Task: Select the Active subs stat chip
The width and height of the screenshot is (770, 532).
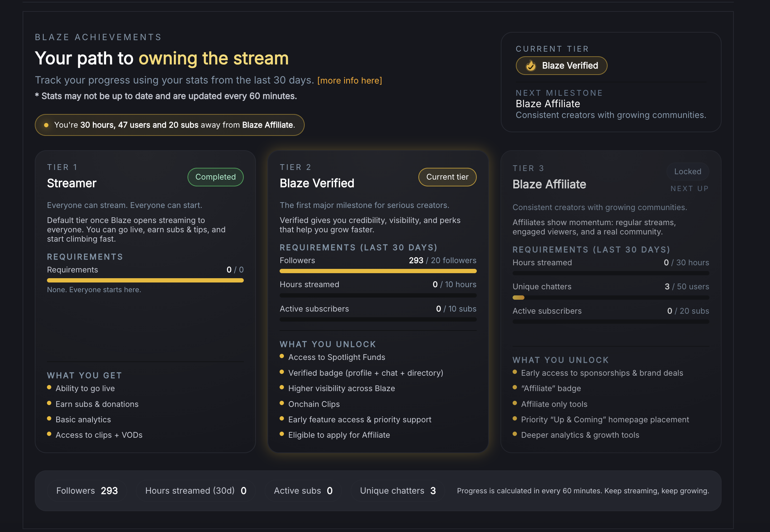Action: pyautogui.click(x=303, y=491)
